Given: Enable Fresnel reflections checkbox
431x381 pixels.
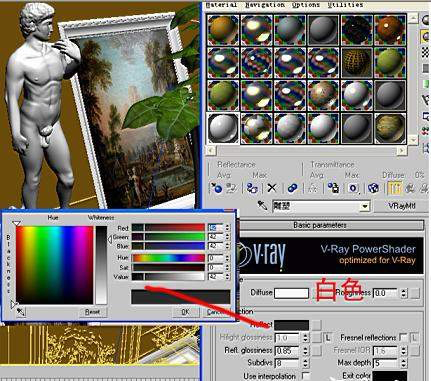Looking at the screenshot, I should (403, 338).
